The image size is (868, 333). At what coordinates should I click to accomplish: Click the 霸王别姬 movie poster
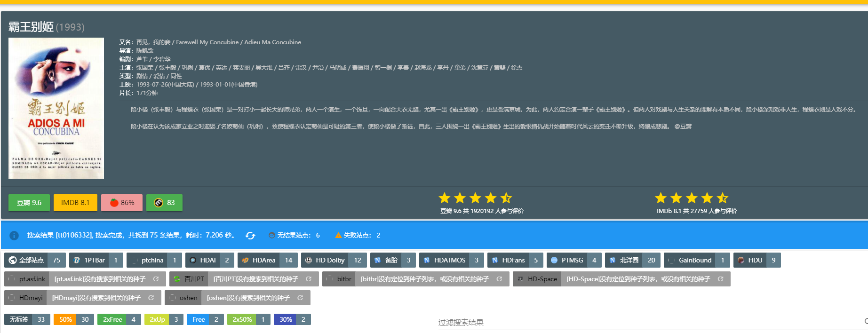(56, 108)
